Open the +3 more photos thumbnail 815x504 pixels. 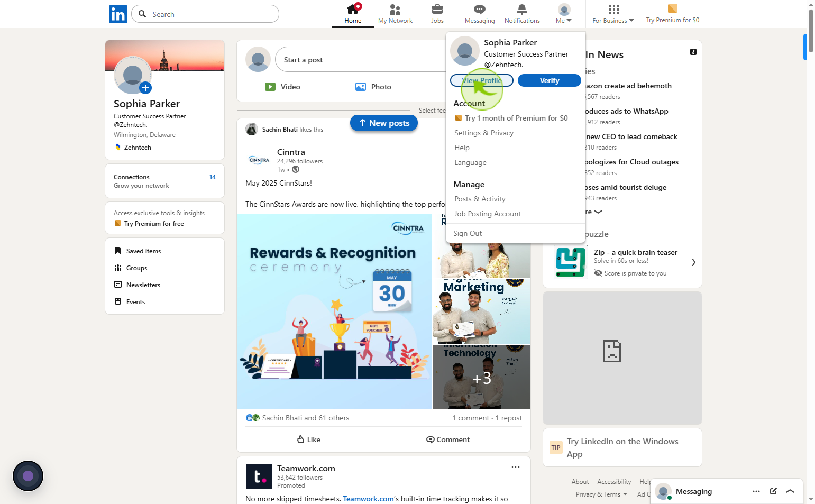(481, 377)
